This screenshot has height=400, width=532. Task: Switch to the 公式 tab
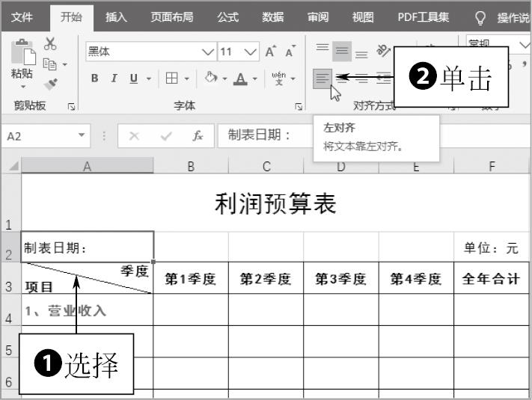click(x=228, y=17)
